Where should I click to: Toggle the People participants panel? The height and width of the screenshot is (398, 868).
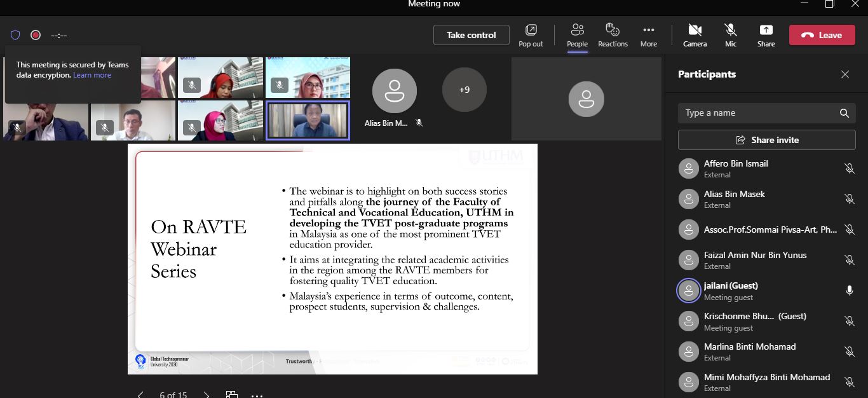pyautogui.click(x=577, y=36)
